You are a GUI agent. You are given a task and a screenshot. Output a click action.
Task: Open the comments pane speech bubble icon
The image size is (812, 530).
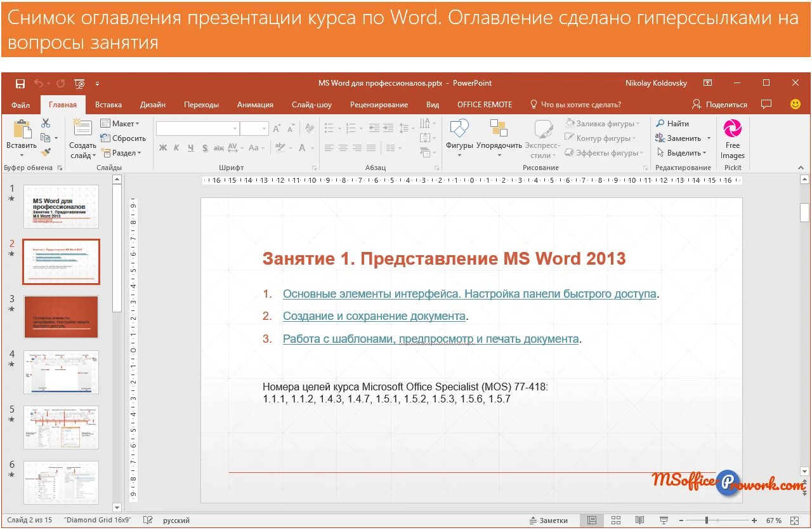pyautogui.click(x=766, y=104)
